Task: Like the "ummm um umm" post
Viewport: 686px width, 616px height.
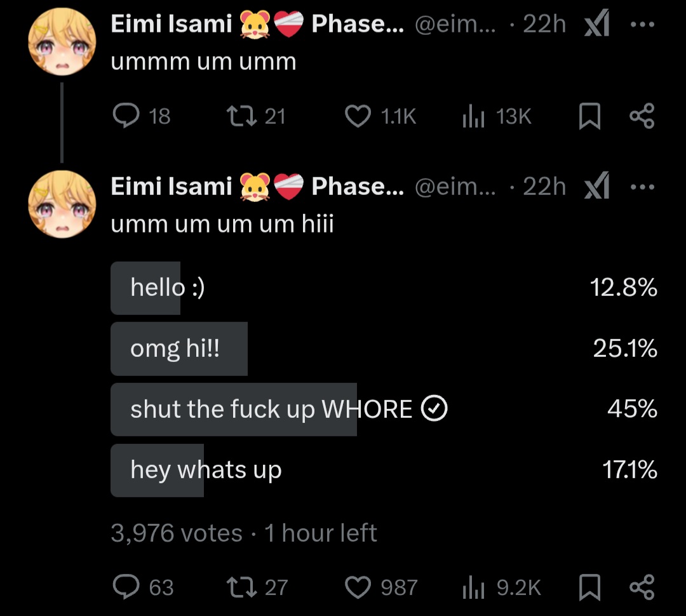Action: pyautogui.click(x=358, y=116)
